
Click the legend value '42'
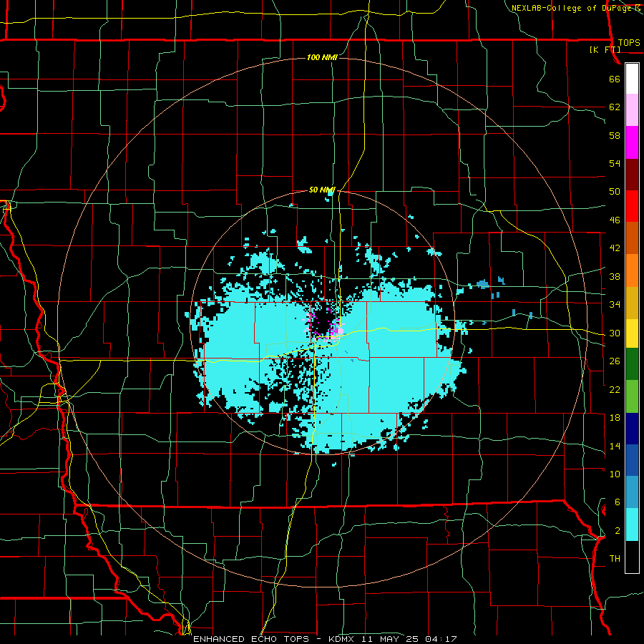(x=615, y=248)
